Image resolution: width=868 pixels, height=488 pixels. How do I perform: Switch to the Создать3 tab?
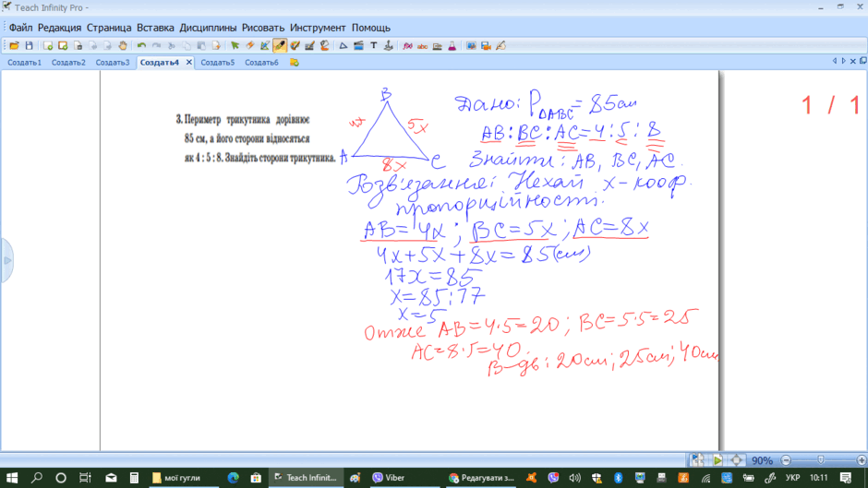click(113, 63)
